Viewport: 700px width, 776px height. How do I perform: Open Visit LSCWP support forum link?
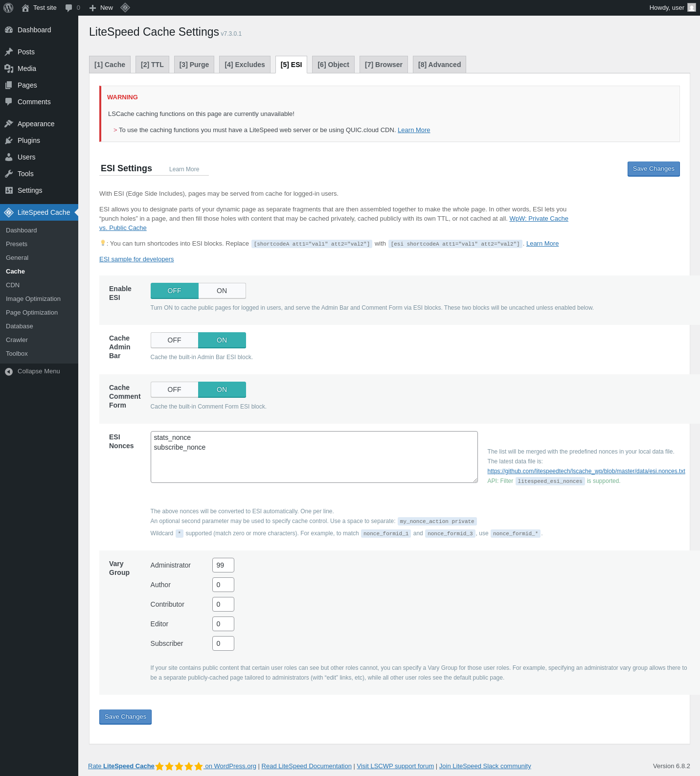(395, 766)
